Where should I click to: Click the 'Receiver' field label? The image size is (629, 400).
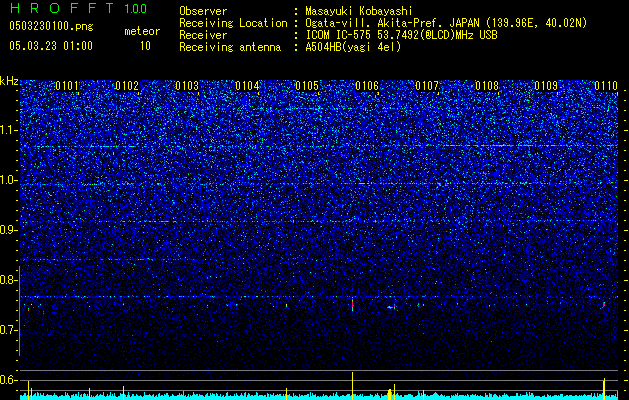(x=203, y=35)
